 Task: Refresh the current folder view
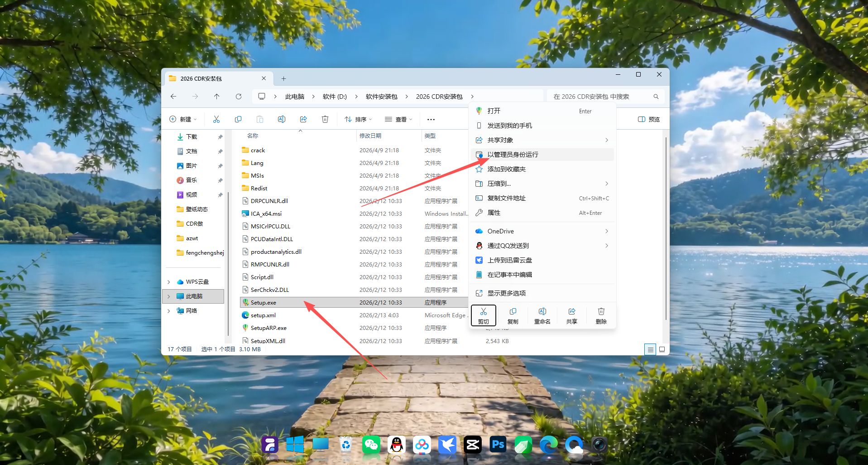click(x=239, y=97)
